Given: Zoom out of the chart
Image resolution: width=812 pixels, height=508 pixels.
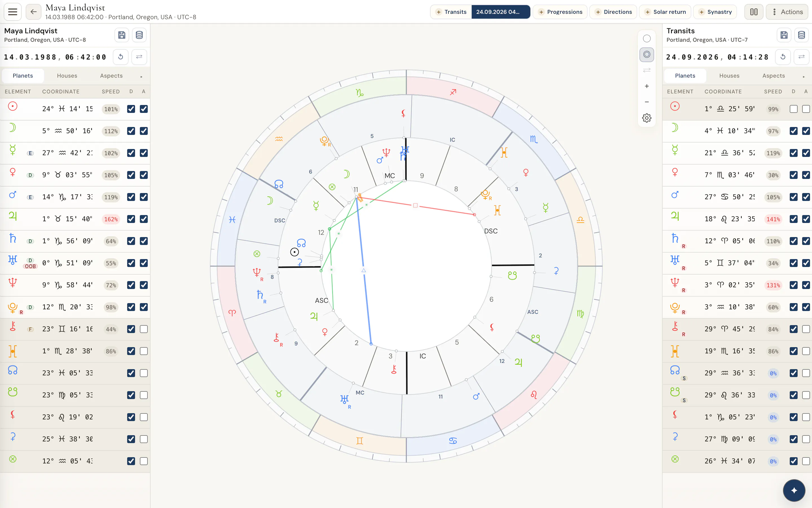Looking at the screenshot, I should point(646,102).
